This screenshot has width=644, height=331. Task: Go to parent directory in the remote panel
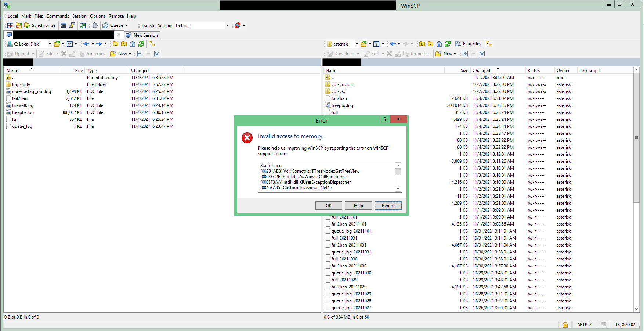click(x=422, y=44)
